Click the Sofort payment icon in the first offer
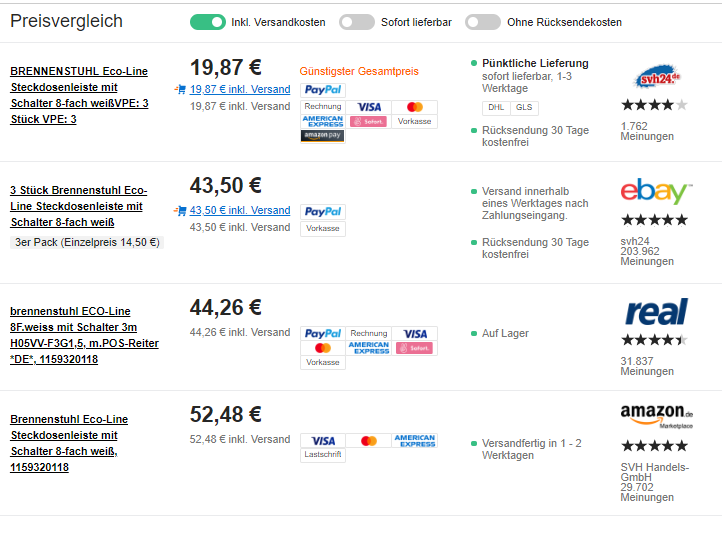Viewport: 722px width, 534px height. pos(368,121)
